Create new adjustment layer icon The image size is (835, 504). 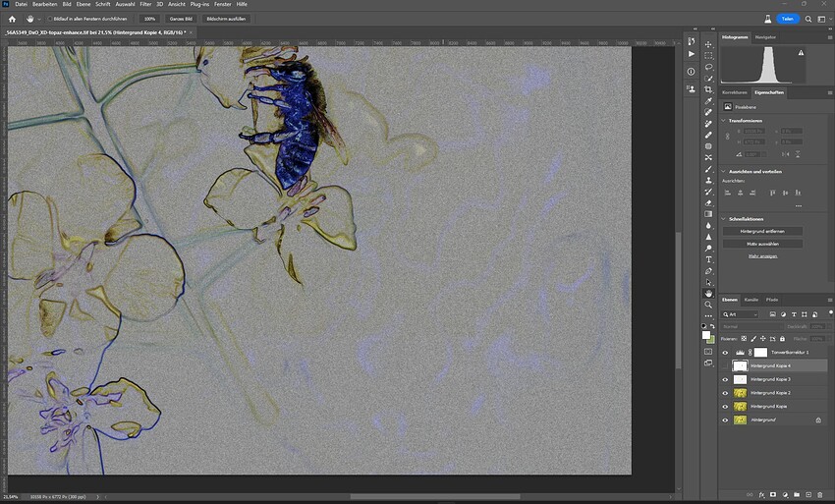tap(785, 495)
